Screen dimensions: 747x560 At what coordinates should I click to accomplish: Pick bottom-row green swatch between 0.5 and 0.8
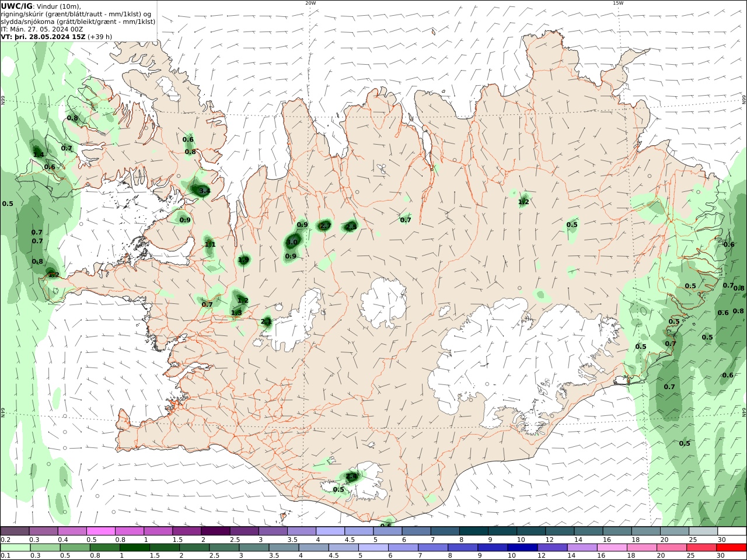(74, 547)
